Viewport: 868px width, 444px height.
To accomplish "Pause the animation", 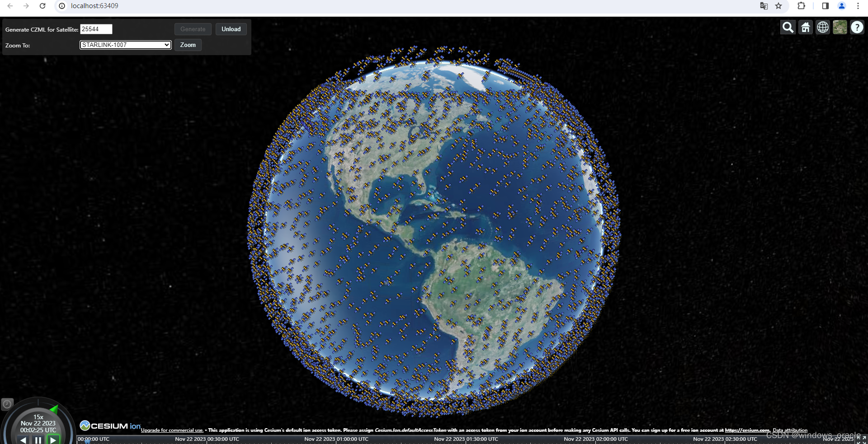I will point(38,440).
